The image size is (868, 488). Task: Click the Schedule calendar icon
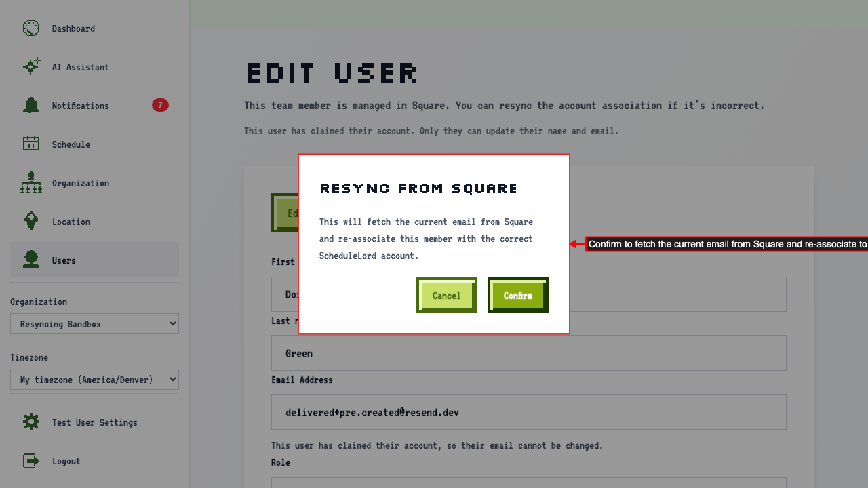coord(31,144)
